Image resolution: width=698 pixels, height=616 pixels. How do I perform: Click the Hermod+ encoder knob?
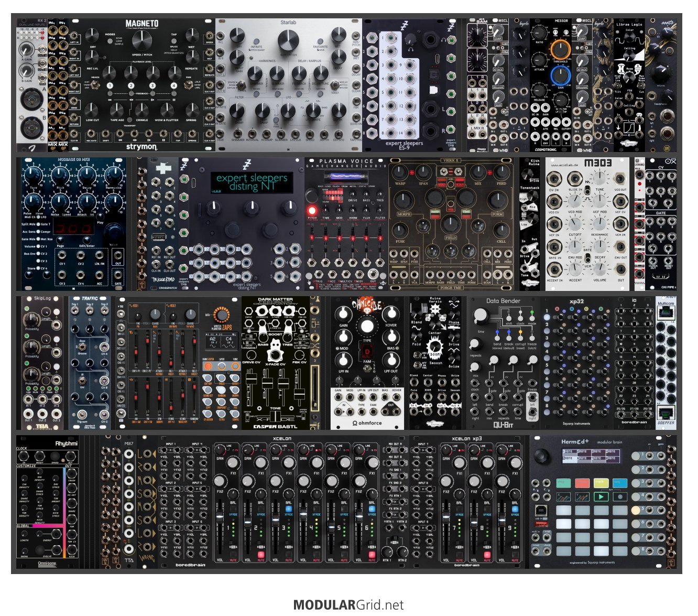[x=540, y=456]
